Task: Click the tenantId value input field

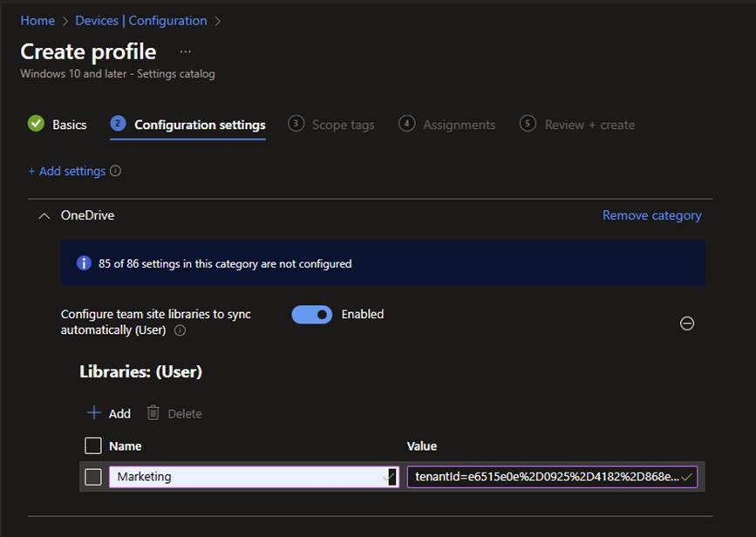Action: click(x=541, y=477)
